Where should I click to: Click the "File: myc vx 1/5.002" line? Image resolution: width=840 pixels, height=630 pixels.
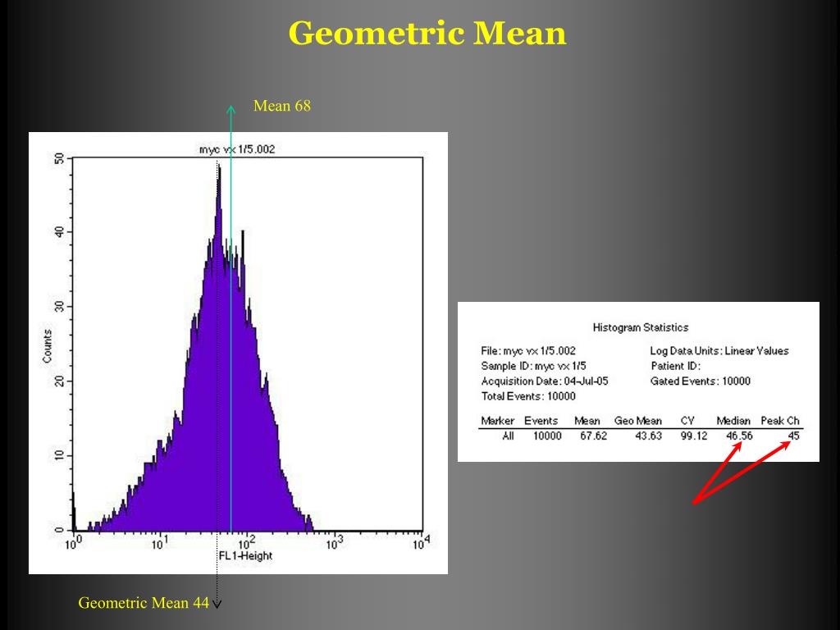point(528,351)
